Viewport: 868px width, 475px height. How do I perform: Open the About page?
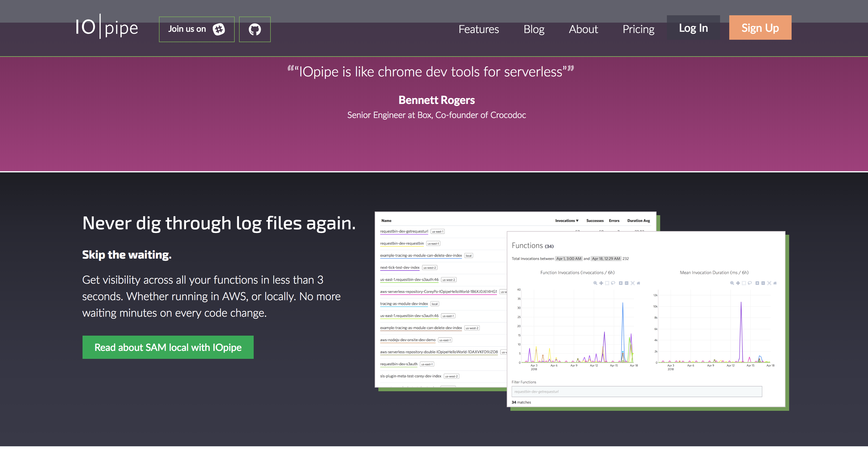point(583,29)
